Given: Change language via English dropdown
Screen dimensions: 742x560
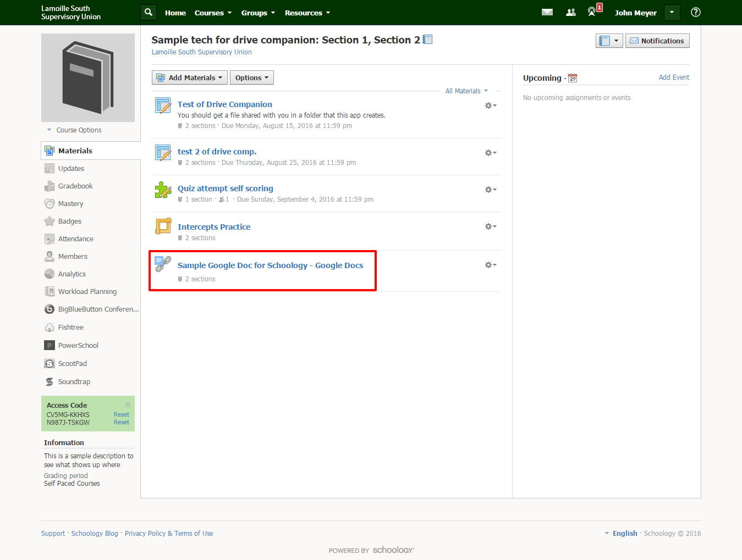Looking at the screenshot, I should point(622,534).
